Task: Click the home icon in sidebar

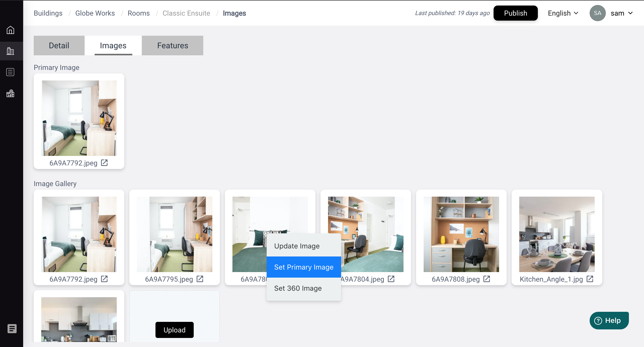Action: (x=10, y=30)
